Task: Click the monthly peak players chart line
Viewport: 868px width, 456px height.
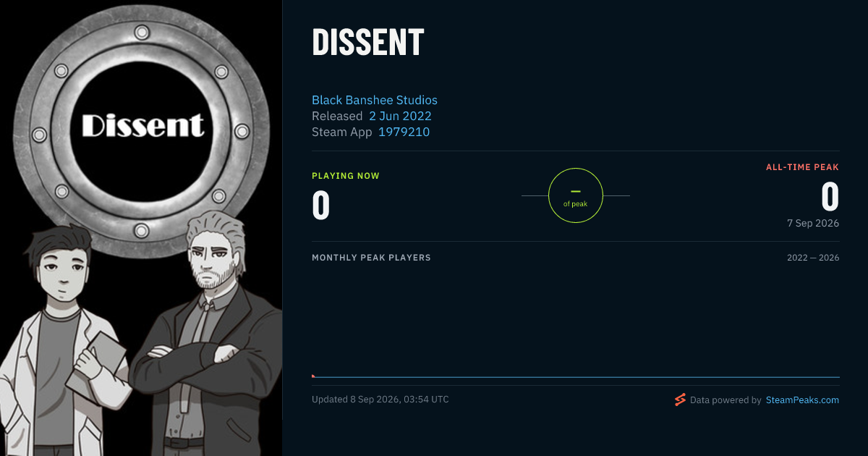Action: pos(576,376)
